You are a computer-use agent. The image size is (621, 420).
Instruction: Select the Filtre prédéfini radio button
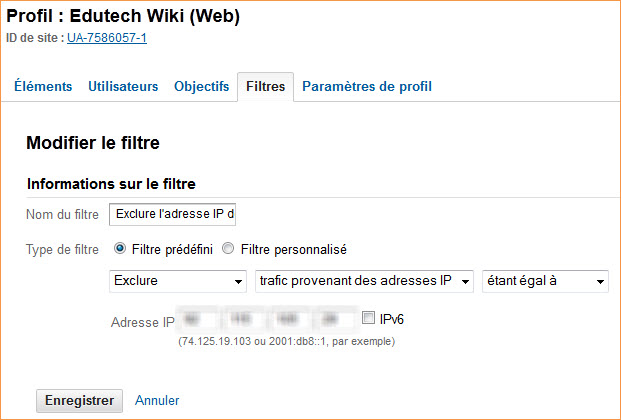(120, 249)
